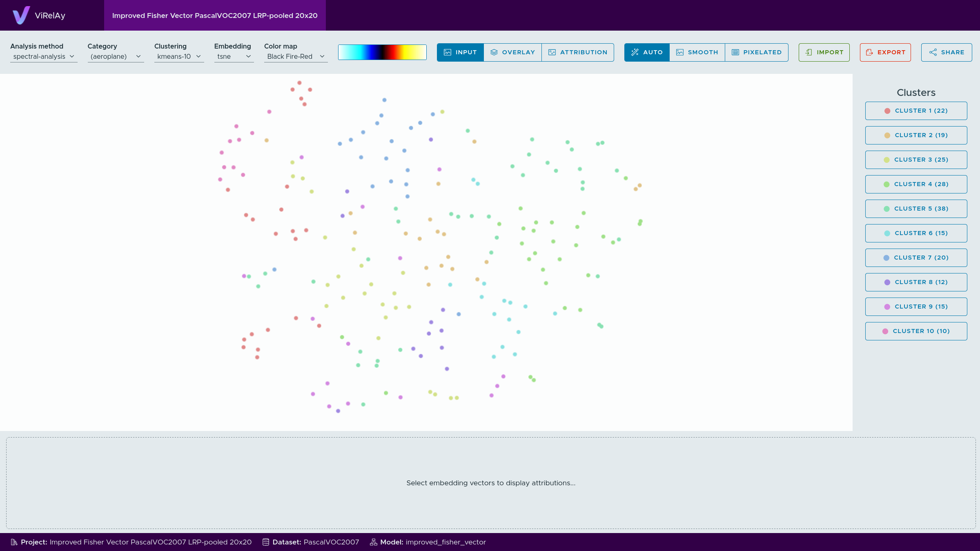Select Cluster 5 (38)
Image resolution: width=980 pixels, height=551 pixels.
pos(916,209)
